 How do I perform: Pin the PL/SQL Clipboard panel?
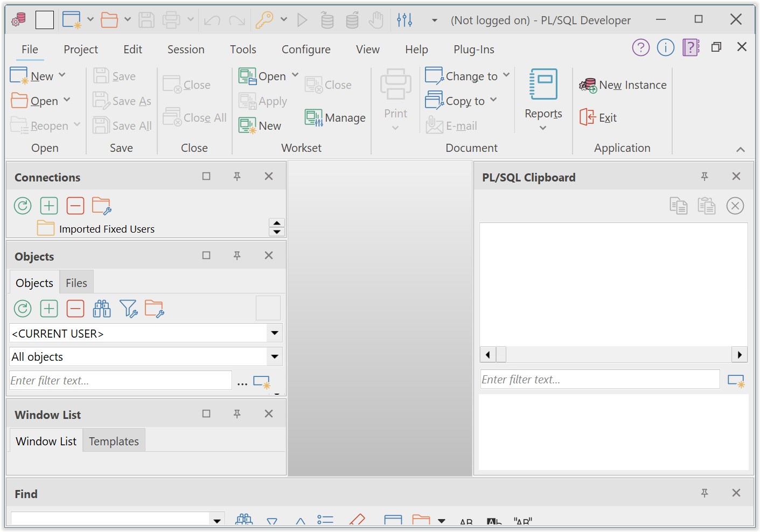[x=704, y=176]
